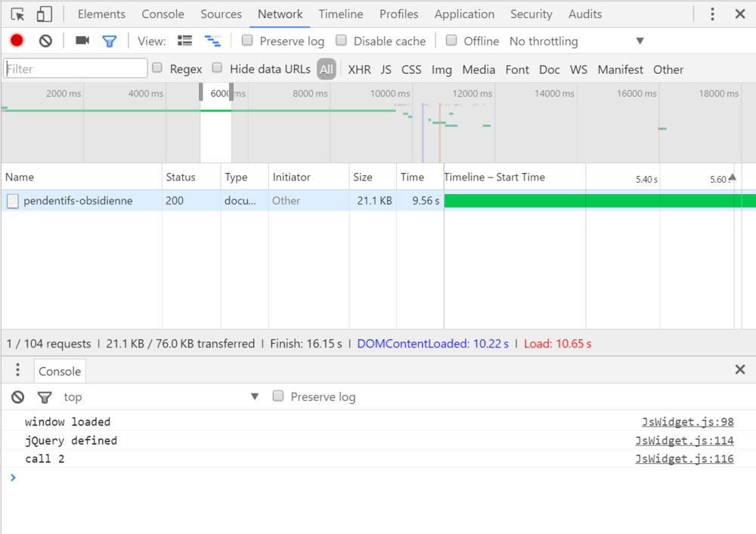Toggle device toolbar icon
The width and height of the screenshot is (756, 534).
point(45,14)
